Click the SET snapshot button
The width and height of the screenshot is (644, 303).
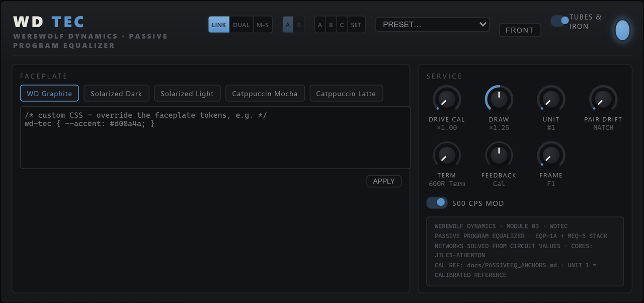(x=356, y=25)
